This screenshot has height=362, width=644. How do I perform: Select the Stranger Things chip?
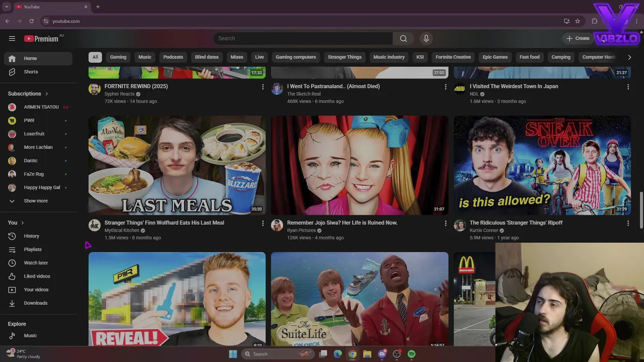[x=345, y=57]
